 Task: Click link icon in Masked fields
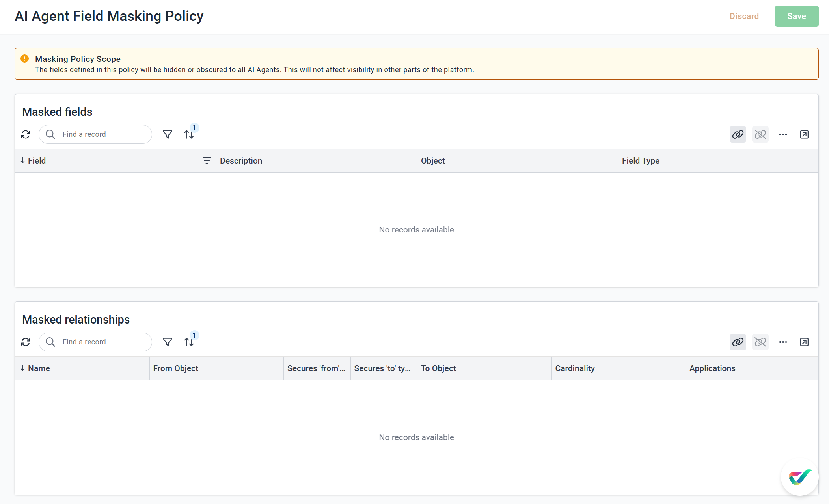pos(738,134)
